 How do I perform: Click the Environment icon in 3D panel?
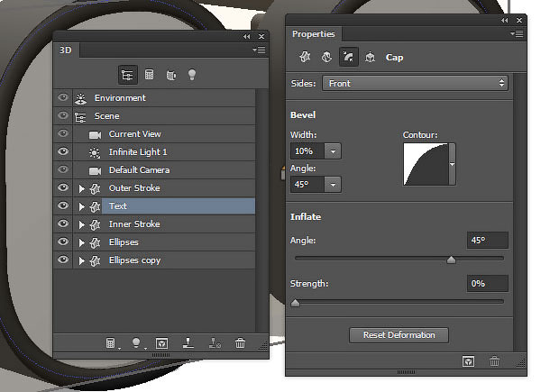81,98
